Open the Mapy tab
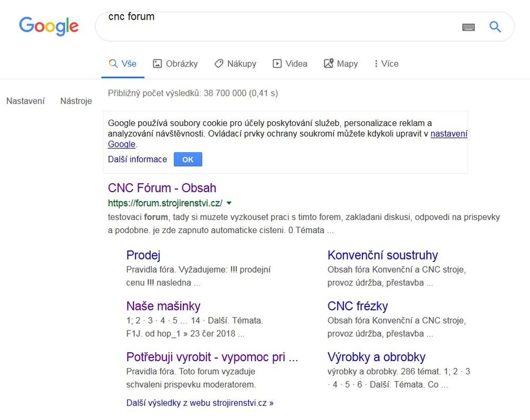This screenshot has height=420, width=530. pyautogui.click(x=341, y=64)
